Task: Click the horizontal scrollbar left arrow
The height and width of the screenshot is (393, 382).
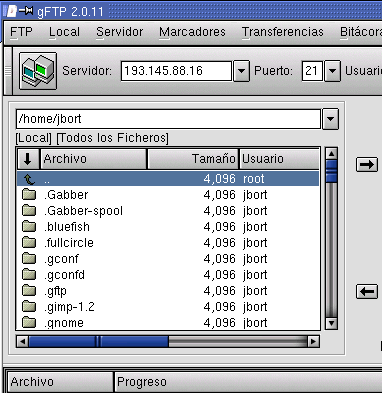Action: coord(22,341)
